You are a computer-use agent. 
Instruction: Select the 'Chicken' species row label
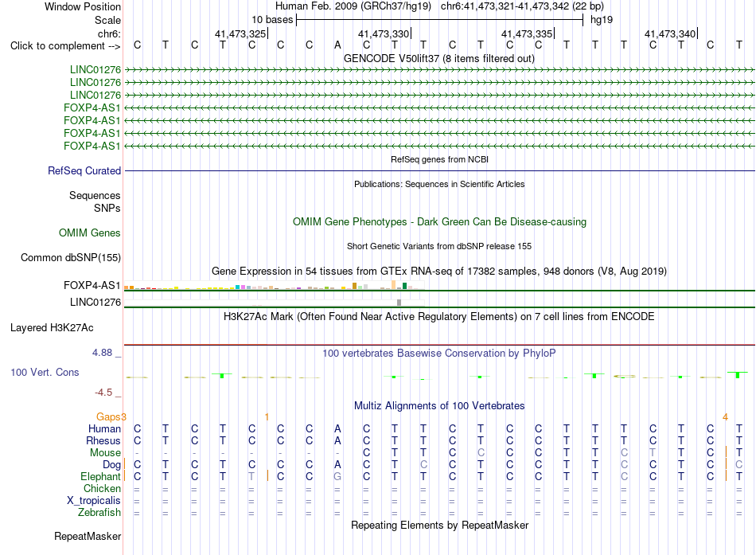tap(102, 488)
